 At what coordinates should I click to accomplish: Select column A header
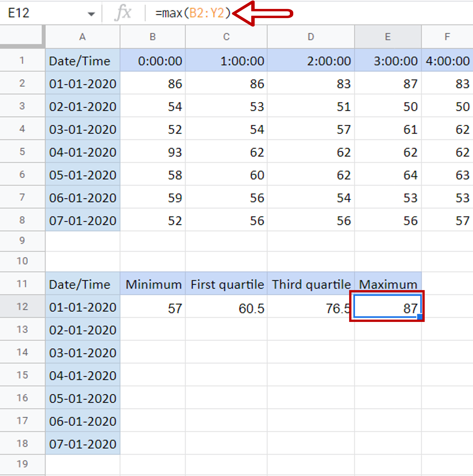pos(82,37)
